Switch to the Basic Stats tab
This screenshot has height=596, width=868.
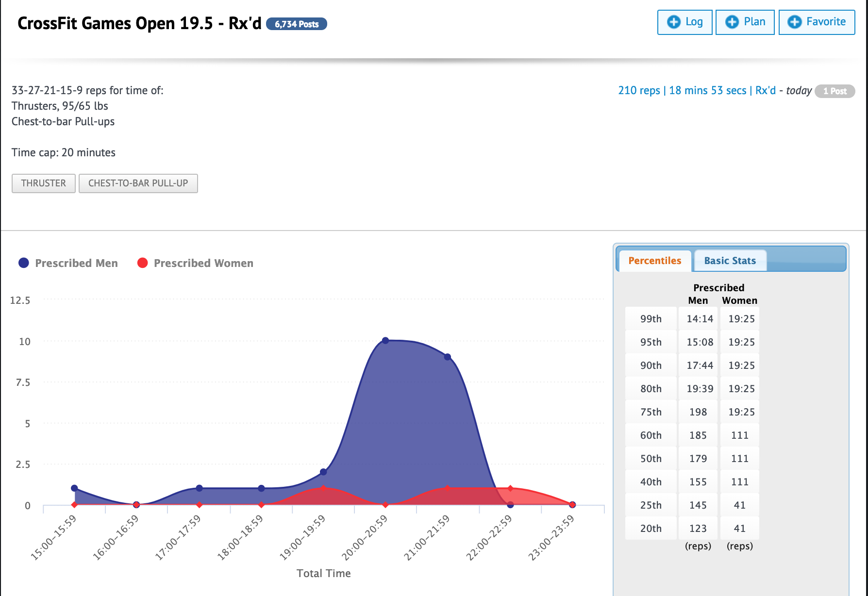[730, 261]
